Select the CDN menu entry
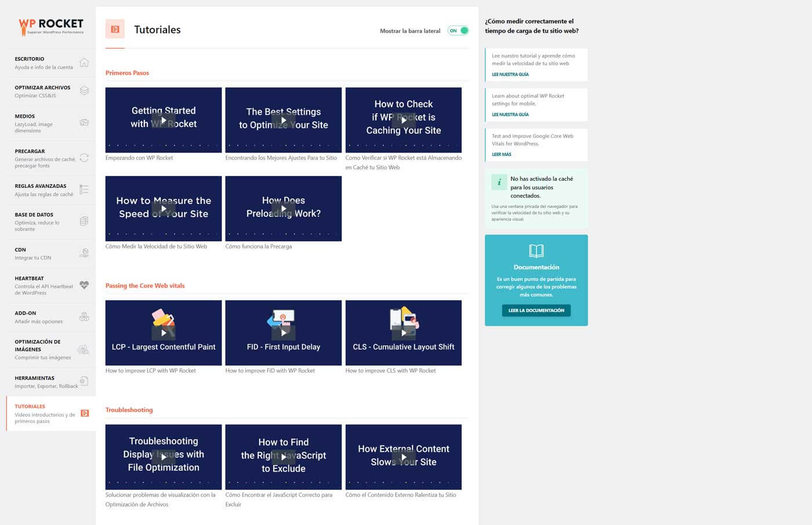Viewport: 812px width, 525px height. click(51, 253)
